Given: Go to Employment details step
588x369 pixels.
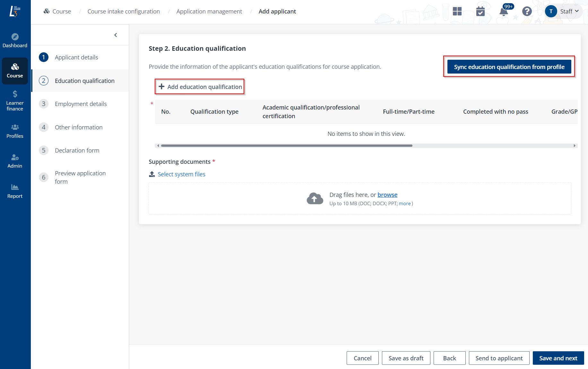Looking at the screenshot, I should [x=81, y=104].
